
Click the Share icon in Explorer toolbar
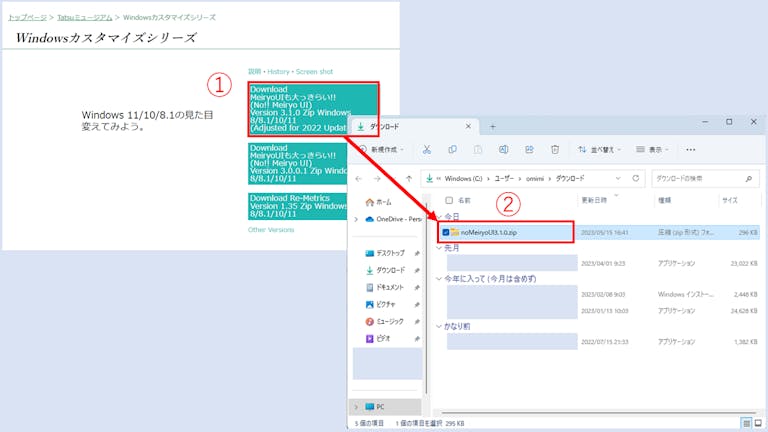529,150
